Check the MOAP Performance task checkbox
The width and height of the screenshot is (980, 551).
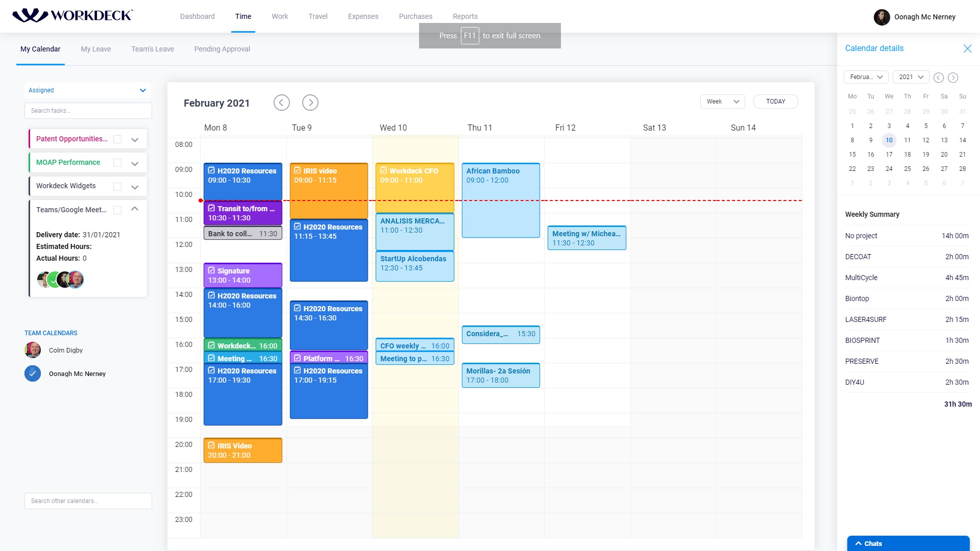(117, 163)
